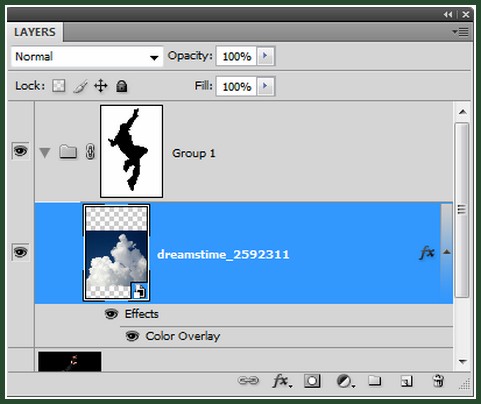Click the create new layer icon
Screen dimensions: 481x404
[406, 381]
